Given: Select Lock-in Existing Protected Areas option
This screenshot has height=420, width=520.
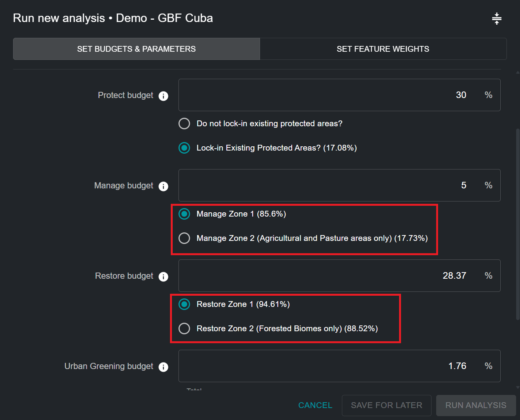Looking at the screenshot, I should coord(184,148).
